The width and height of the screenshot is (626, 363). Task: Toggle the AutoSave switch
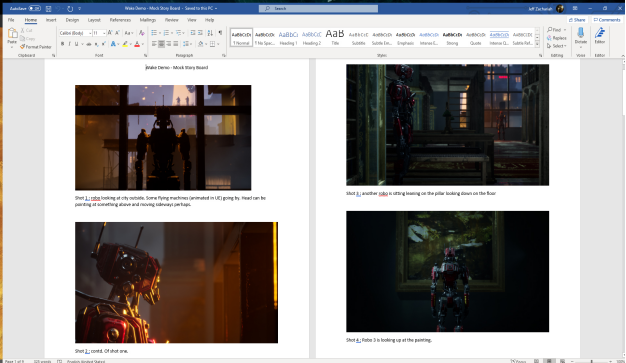[x=34, y=8]
